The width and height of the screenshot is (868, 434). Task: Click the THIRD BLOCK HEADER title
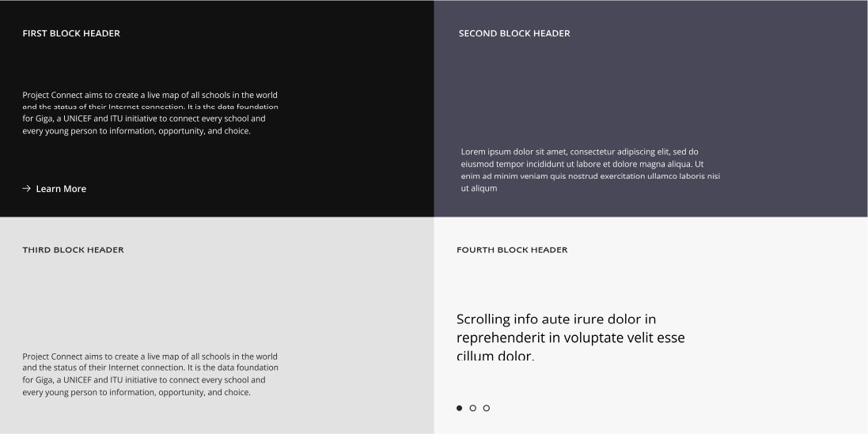point(73,250)
